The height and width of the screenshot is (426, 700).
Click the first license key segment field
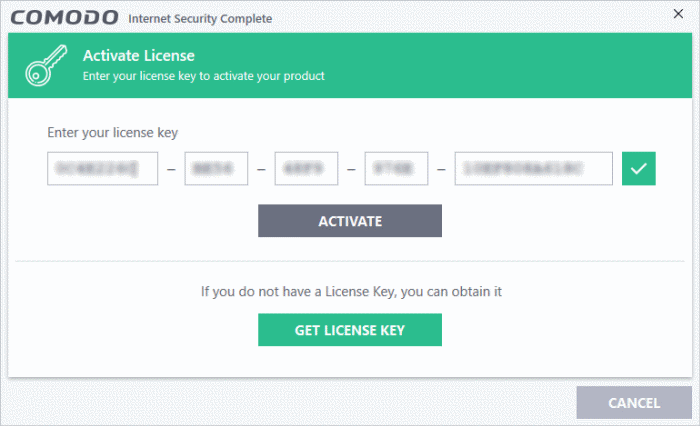(103, 169)
